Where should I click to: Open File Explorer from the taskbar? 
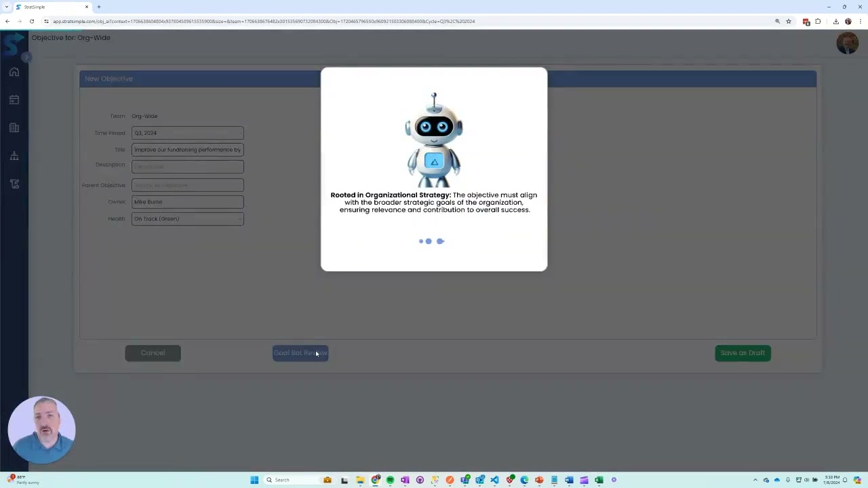click(360, 480)
